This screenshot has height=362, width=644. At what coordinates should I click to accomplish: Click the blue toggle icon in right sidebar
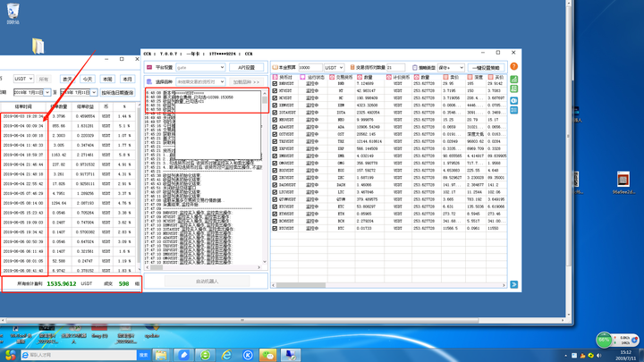(x=513, y=100)
